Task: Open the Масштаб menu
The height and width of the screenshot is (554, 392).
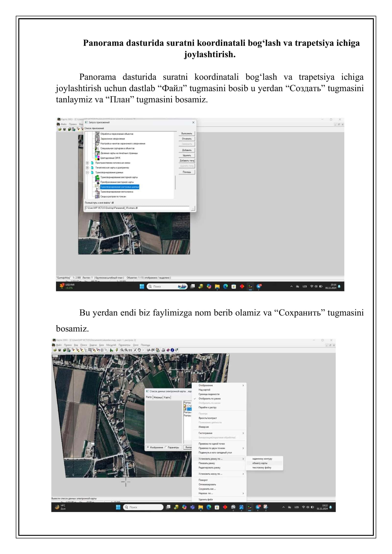Action: click(x=111, y=345)
